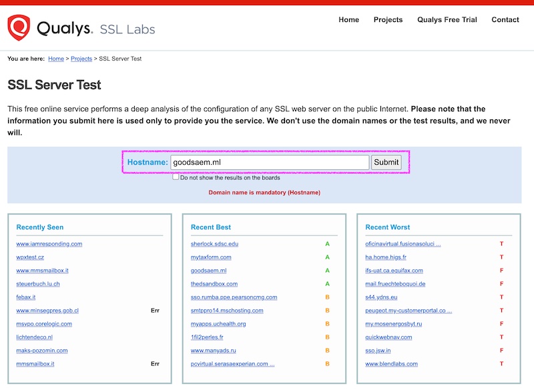Click the 'SSL Server Test' page heading

point(54,85)
